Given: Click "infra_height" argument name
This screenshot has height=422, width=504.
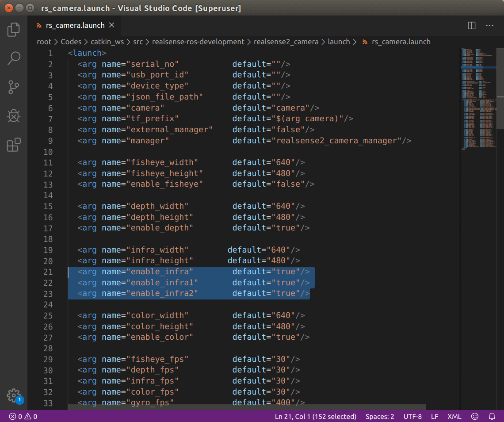Looking at the screenshot, I should (160, 261).
